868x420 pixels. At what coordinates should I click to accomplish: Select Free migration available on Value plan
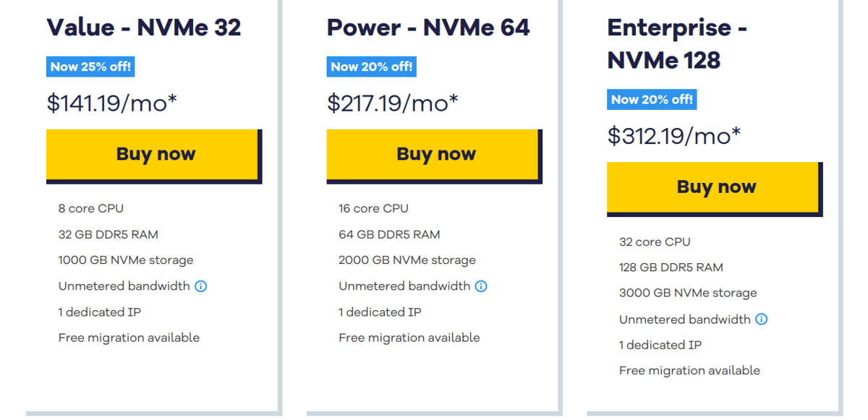pyautogui.click(x=129, y=337)
